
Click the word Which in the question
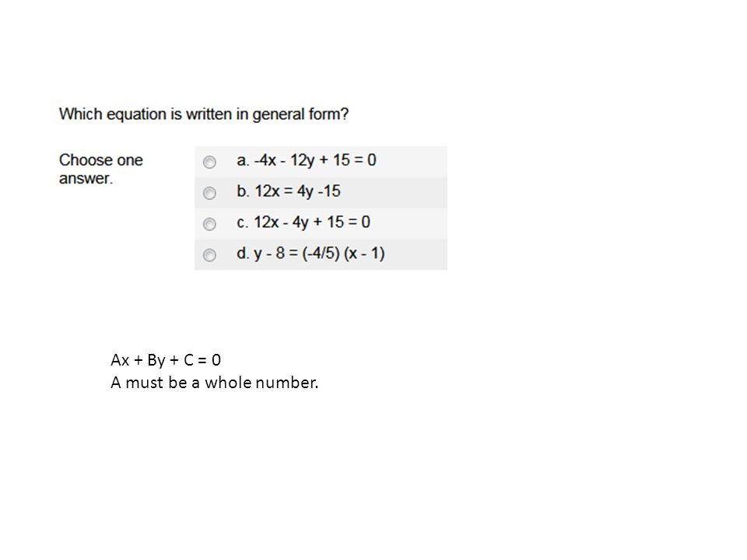tap(80, 114)
